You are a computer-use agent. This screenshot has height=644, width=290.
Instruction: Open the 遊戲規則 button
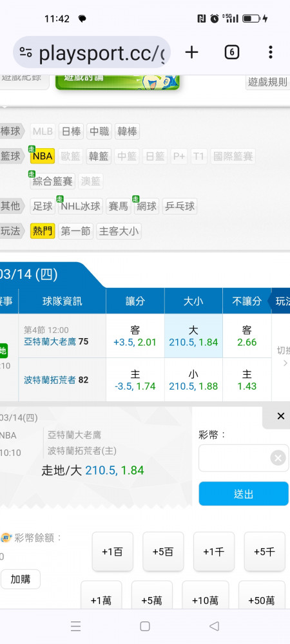click(x=268, y=82)
